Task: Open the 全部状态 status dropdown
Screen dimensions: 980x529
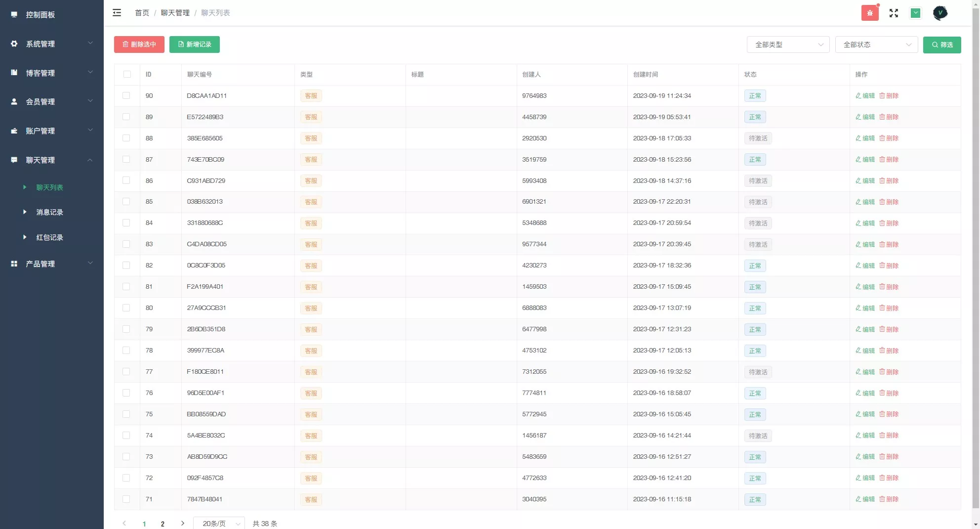Action: (876, 44)
